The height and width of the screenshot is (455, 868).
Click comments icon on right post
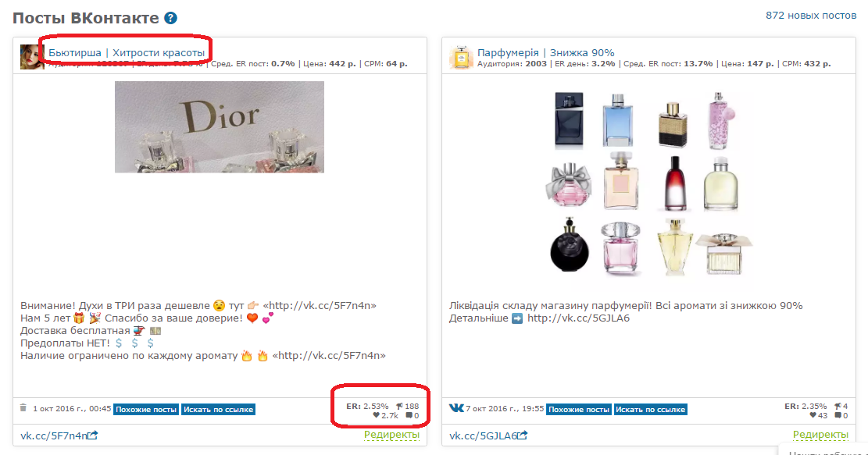tap(838, 415)
